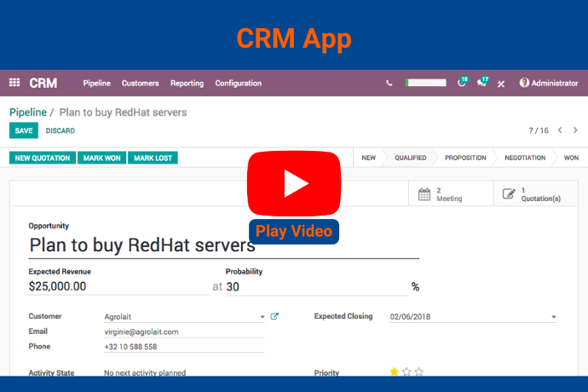The width and height of the screenshot is (588, 392).
Task: Set priority to second star
Action: (406, 372)
